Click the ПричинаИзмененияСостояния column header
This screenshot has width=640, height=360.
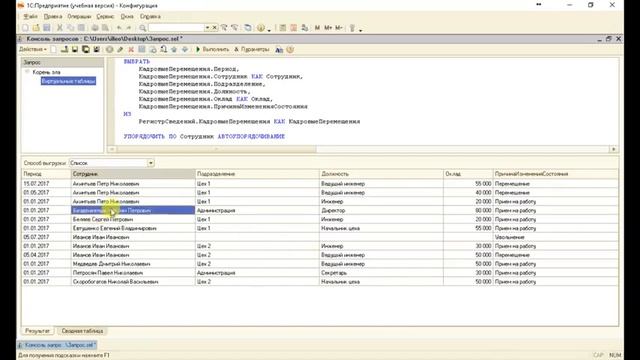pos(556,174)
